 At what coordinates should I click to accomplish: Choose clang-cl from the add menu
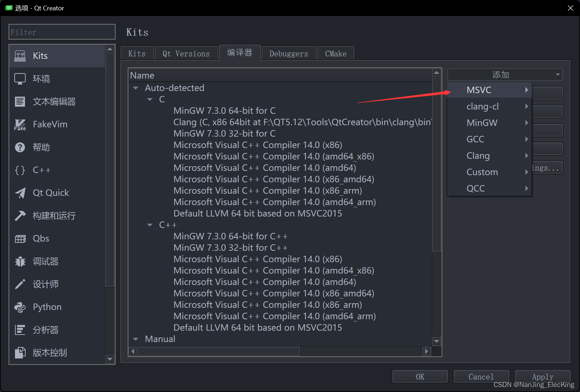[x=489, y=106]
